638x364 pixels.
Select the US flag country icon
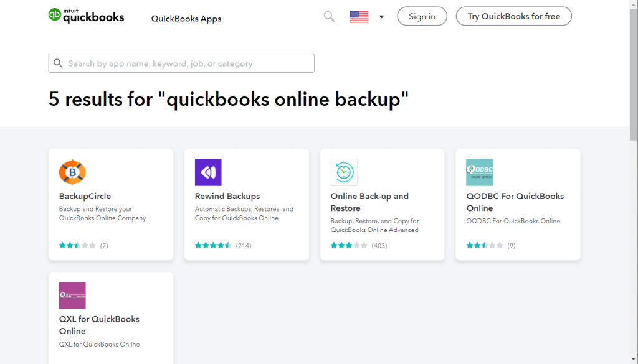(x=359, y=17)
